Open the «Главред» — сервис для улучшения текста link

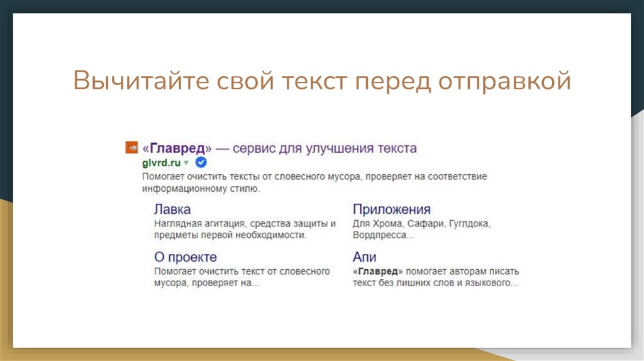279,148
